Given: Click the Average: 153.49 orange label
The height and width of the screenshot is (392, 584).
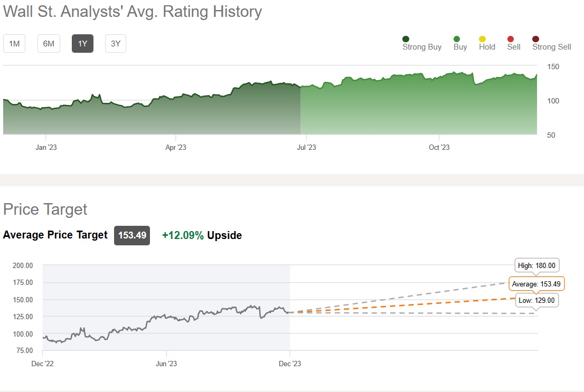Looking at the screenshot, I should [536, 284].
